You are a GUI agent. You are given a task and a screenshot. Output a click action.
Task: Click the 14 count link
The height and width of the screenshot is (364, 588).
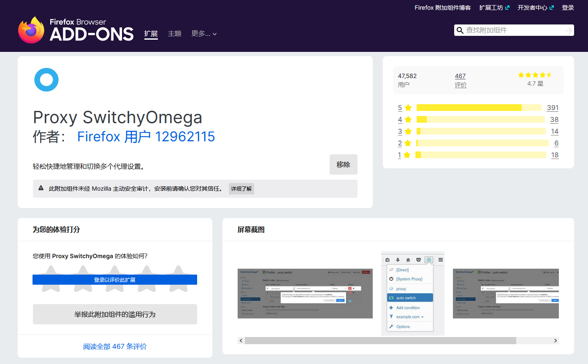tap(555, 131)
